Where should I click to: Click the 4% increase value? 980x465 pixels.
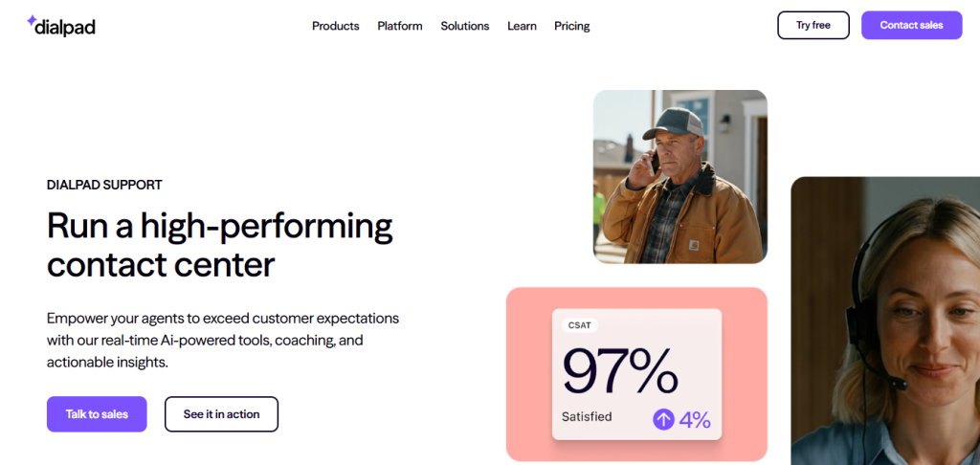point(695,419)
